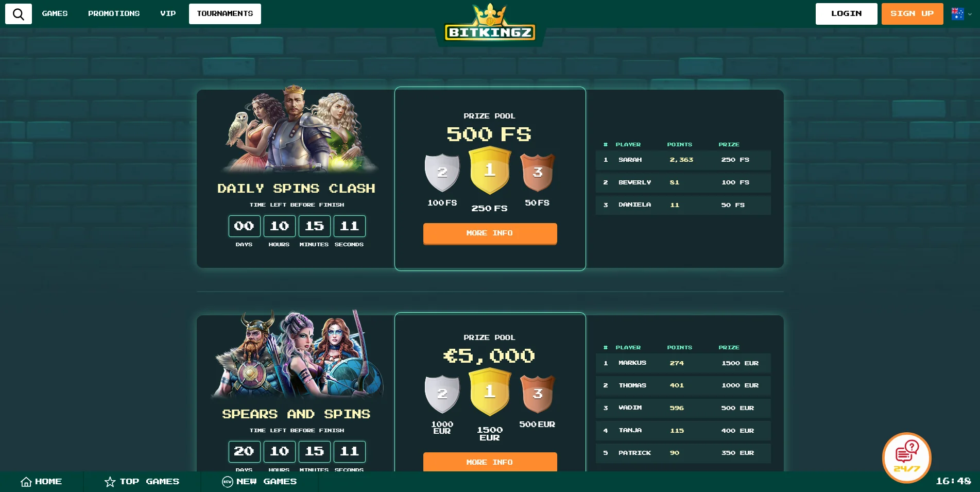Click the Home house icon

[26, 482]
